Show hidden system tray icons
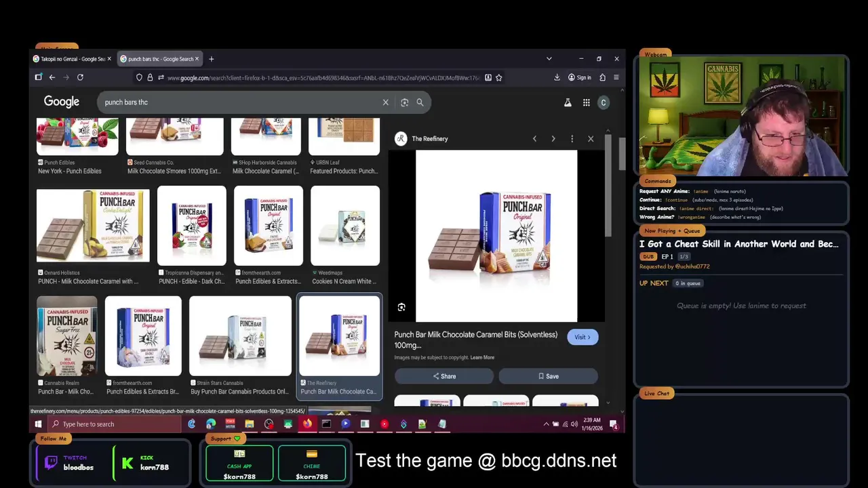The width and height of the screenshot is (868, 488). pos(546,424)
